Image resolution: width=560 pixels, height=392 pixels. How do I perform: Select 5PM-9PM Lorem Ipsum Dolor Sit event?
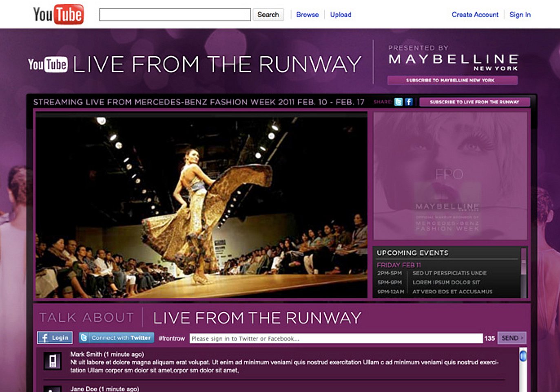click(429, 282)
